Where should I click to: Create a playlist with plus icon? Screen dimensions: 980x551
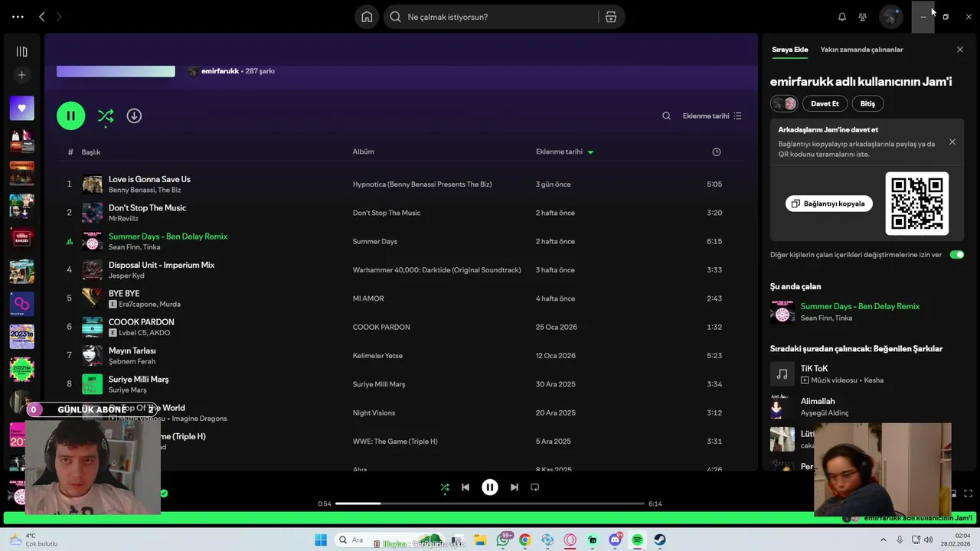(21, 75)
